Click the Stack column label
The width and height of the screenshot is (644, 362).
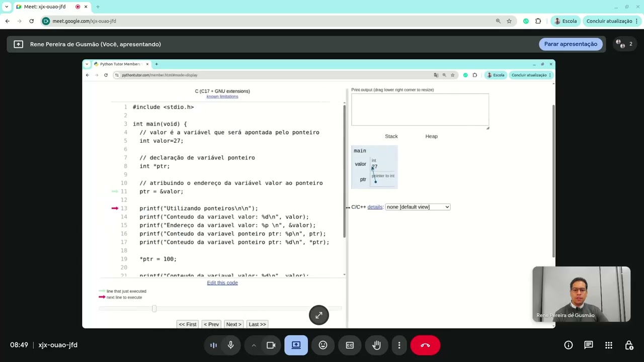(x=391, y=136)
